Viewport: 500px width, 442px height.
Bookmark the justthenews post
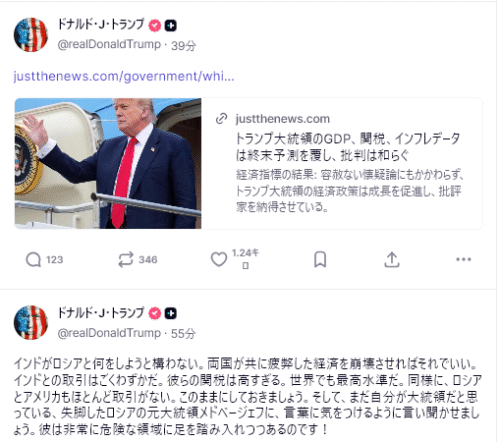point(320,259)
